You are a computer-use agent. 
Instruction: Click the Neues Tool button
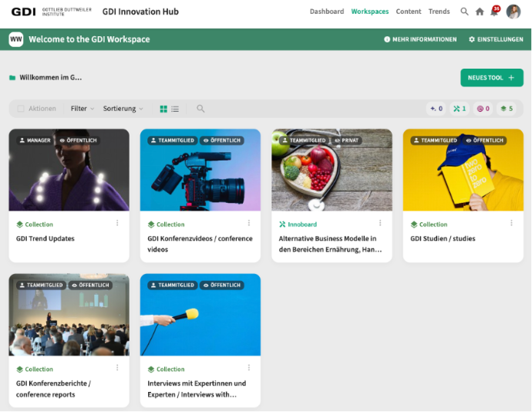coord(491,78)
